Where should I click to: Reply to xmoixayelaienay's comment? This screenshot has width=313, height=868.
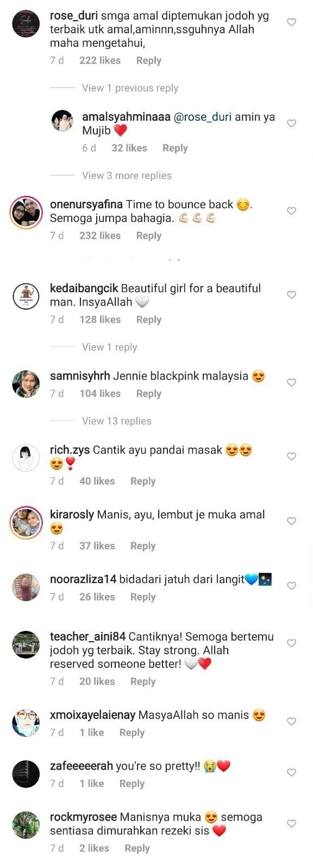132,733
